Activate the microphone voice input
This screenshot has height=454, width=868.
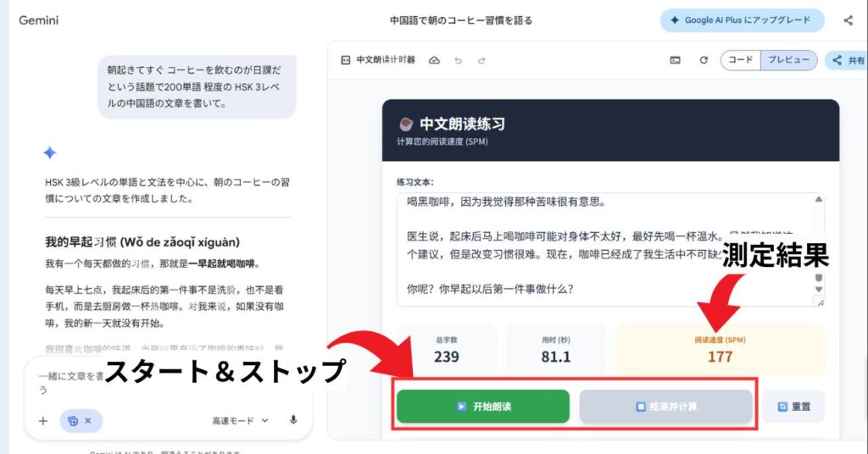[293, 420]
